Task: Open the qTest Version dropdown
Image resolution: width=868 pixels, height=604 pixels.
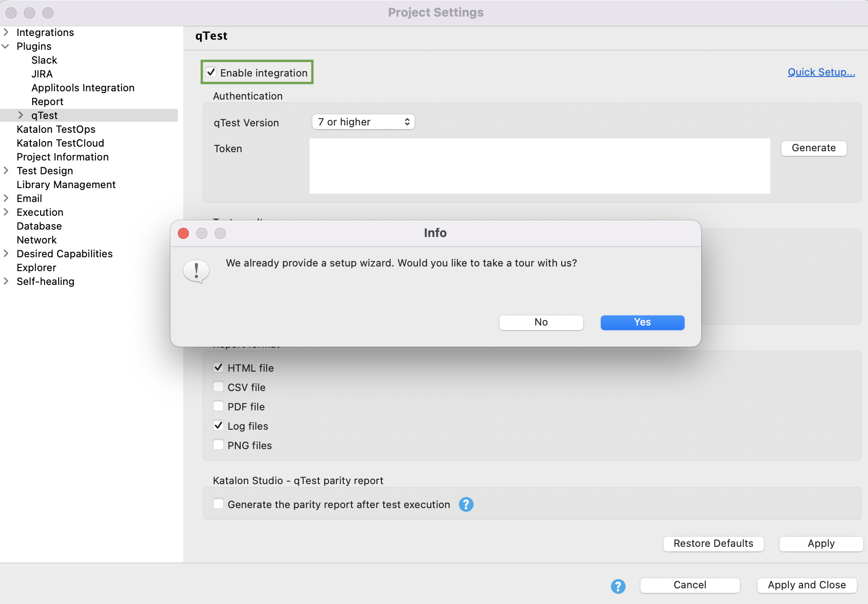Action: pyautogui.click(x=363, y=122)
